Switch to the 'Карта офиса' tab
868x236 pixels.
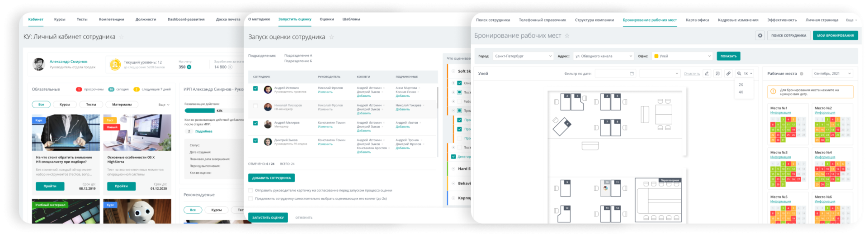(697, 20)
